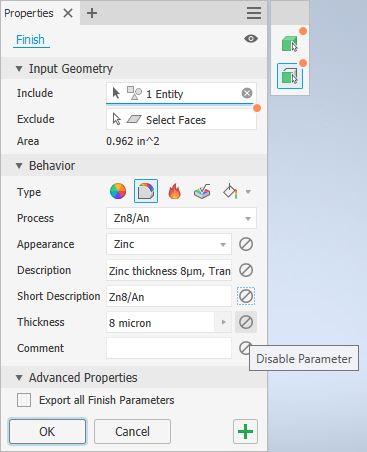Collapse the Input Geometry section
367x452 pixels.
point(19,69)
